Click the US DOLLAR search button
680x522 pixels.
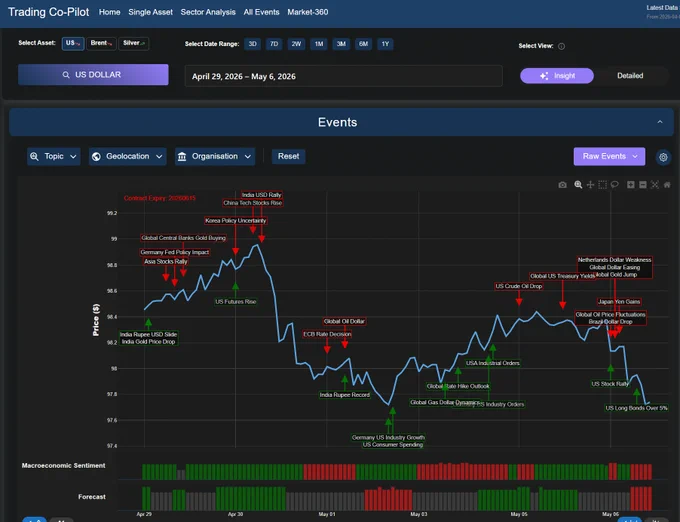pyautogui.click(x=93, y=75)
